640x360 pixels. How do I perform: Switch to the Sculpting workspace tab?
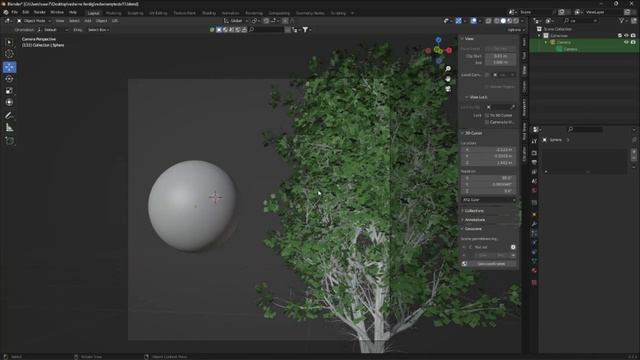136,13
